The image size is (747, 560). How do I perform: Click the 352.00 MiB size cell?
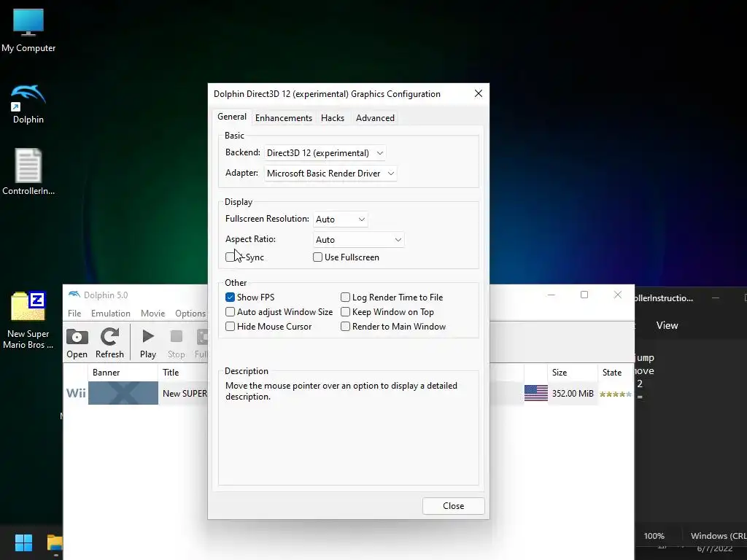(x=573, y=393)
